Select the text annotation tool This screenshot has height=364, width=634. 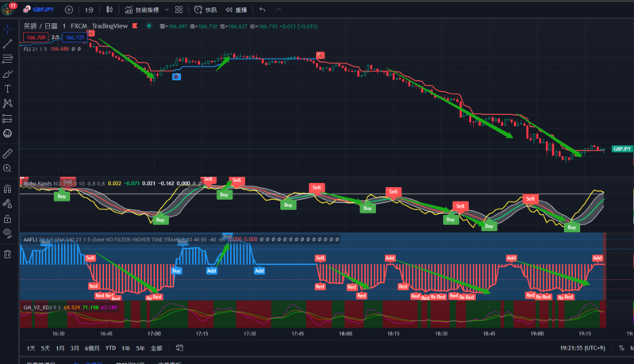[7, 89]
